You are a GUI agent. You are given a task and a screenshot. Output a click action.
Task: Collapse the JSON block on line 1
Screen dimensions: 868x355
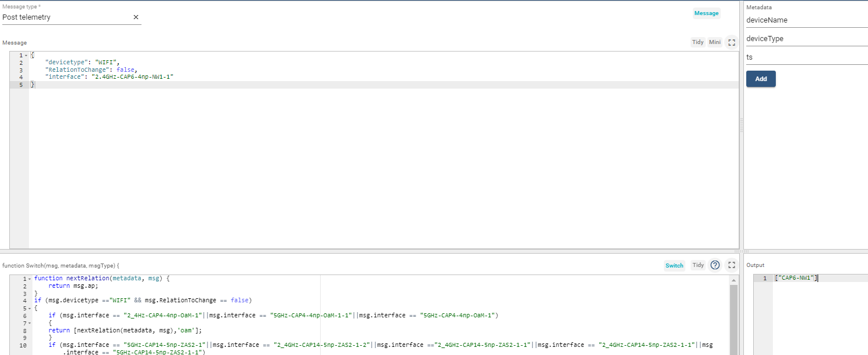(26, 54)
